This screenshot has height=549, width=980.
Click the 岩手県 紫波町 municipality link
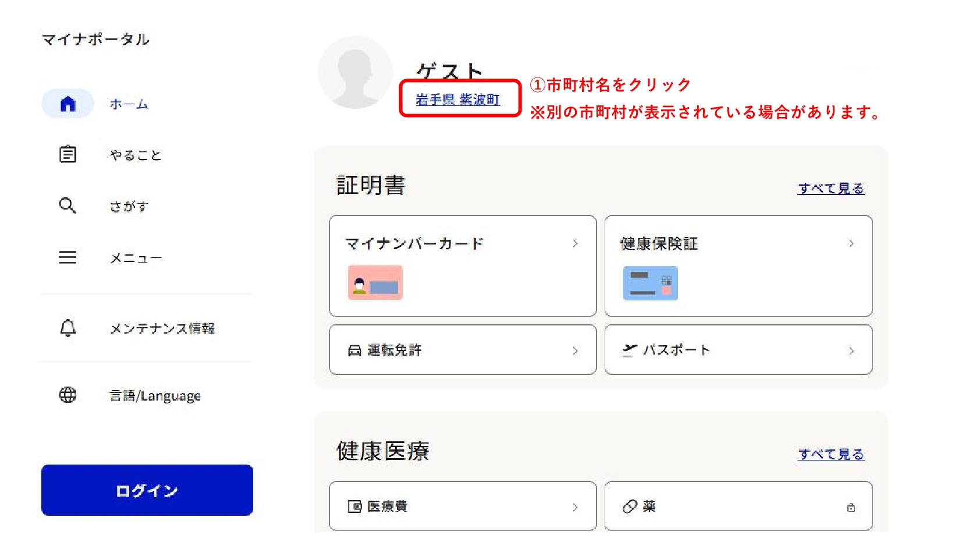[457, 100]
